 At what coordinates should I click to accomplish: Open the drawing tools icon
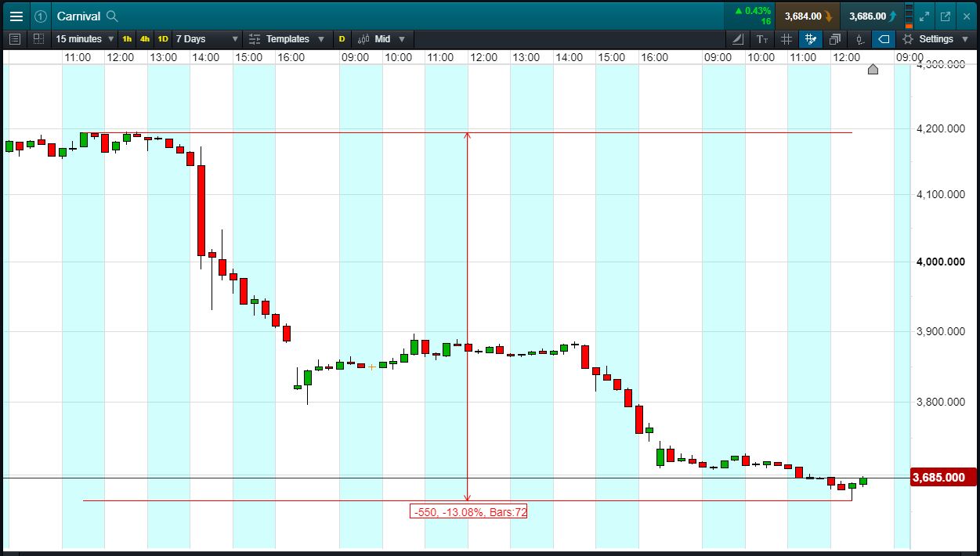point(738,38)
